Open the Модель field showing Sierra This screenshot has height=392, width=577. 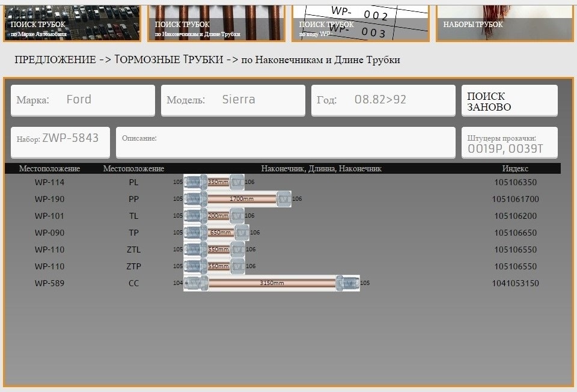pyautogui.click(x=233, y=101)
